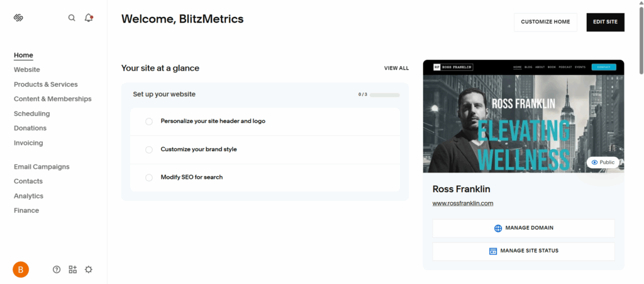Check the Customize your brand style circle
Image resolution: width=644 pixels, height=284 pixels.
pyautogui.click(x=149, y=150)
